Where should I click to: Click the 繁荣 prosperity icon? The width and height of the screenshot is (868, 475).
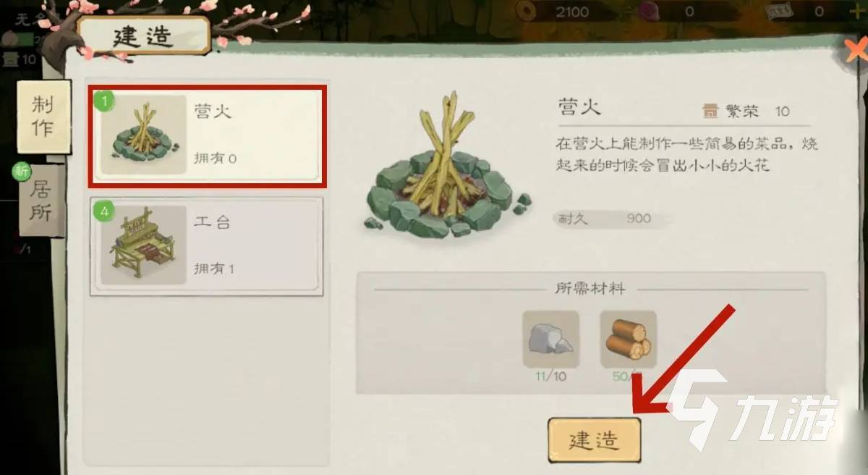tap(711, 112)
